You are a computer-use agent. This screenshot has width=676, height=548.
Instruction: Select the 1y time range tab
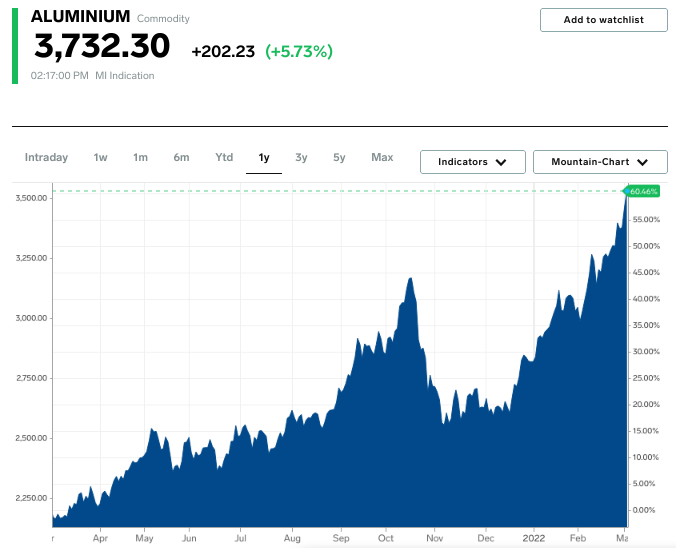pyautogui.click(x=264, y=158)
